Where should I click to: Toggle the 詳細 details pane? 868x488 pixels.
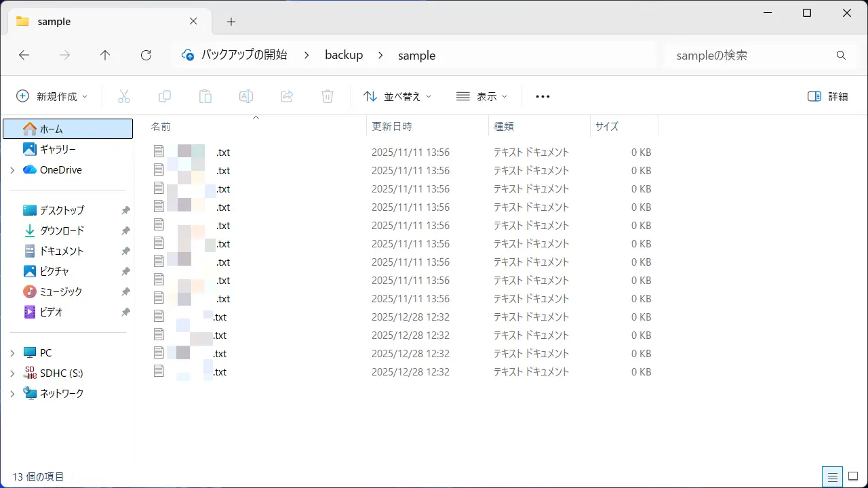827,96
